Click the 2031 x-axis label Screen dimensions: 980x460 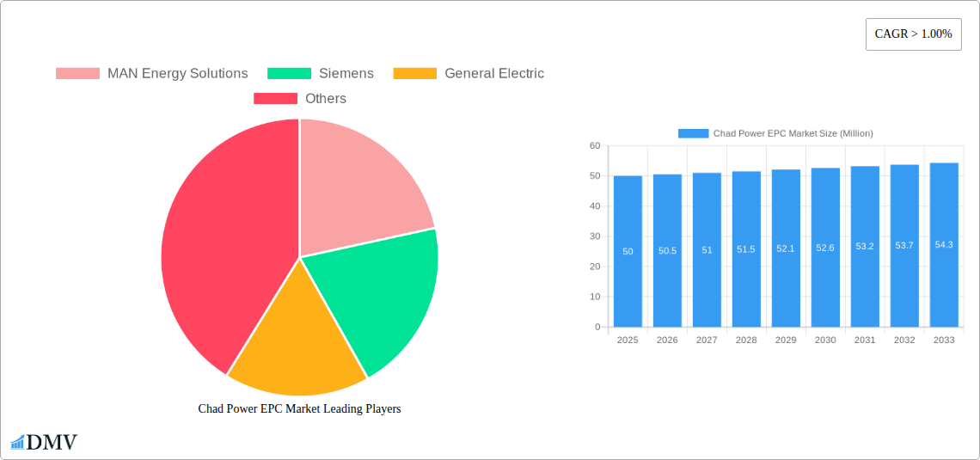pyautogui.click(x=865, y=340)
